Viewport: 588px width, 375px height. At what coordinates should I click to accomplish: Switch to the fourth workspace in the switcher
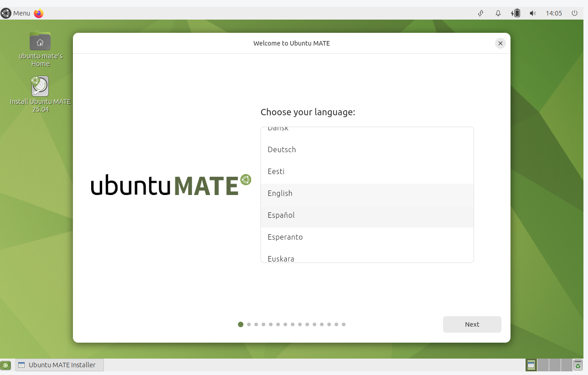pos(567,365)
